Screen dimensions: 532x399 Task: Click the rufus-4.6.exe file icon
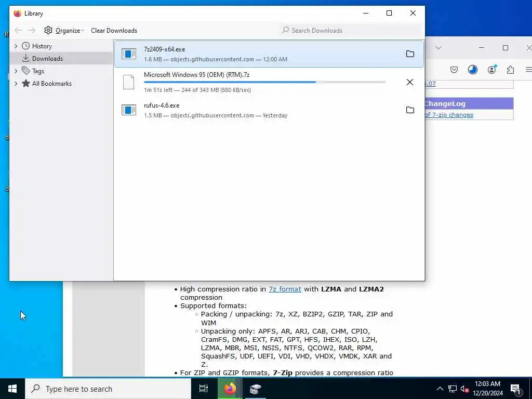[x=129, y=110]
